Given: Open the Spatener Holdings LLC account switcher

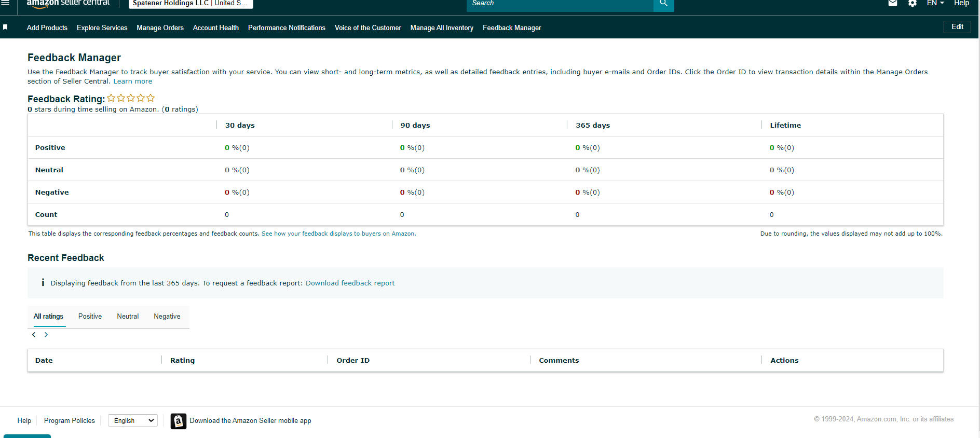Looking at the screenshot, I should coord(190,3).
